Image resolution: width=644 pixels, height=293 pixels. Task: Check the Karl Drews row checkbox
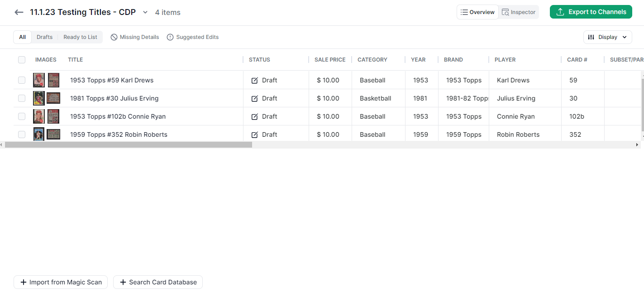click(x=22, y=80)
